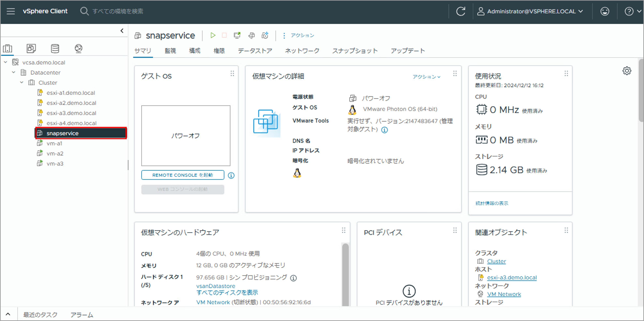Open the 統計情報の表示 link
Image resolution: width=644 pixels, height=321 pixels.
tap(492, 203)
